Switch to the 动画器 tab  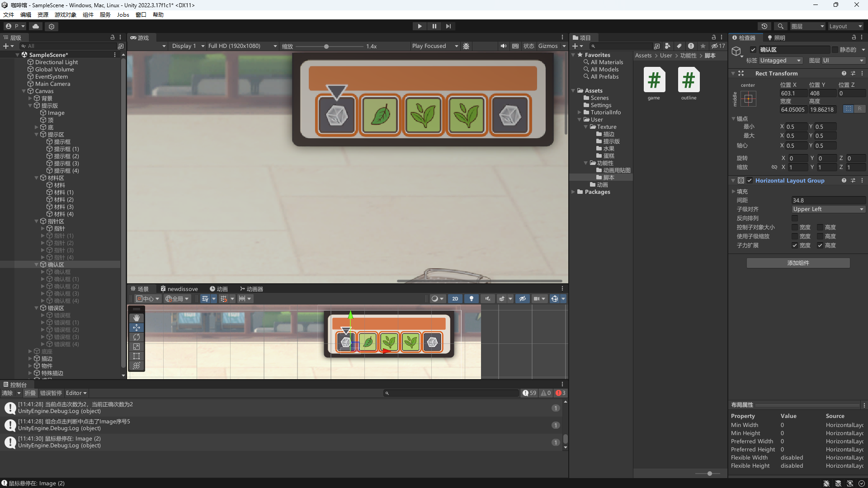pyautogui.click(x=251, y=289)
